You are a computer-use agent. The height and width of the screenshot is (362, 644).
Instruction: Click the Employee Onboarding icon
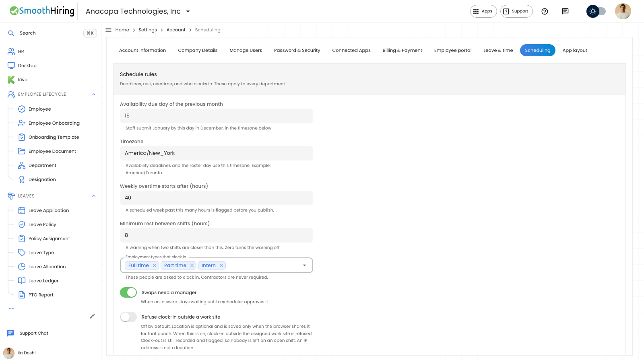[x=22, y=123]
